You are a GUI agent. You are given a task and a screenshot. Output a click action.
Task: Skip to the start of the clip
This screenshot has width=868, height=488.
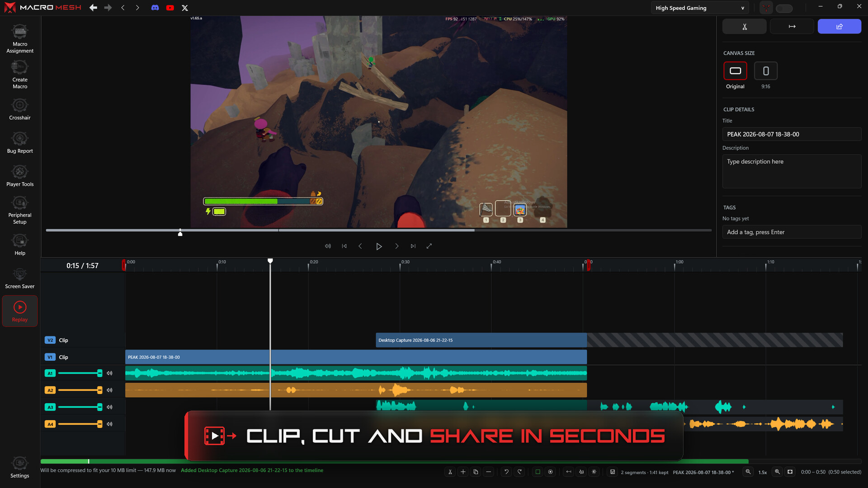click(x=344, y=246)
